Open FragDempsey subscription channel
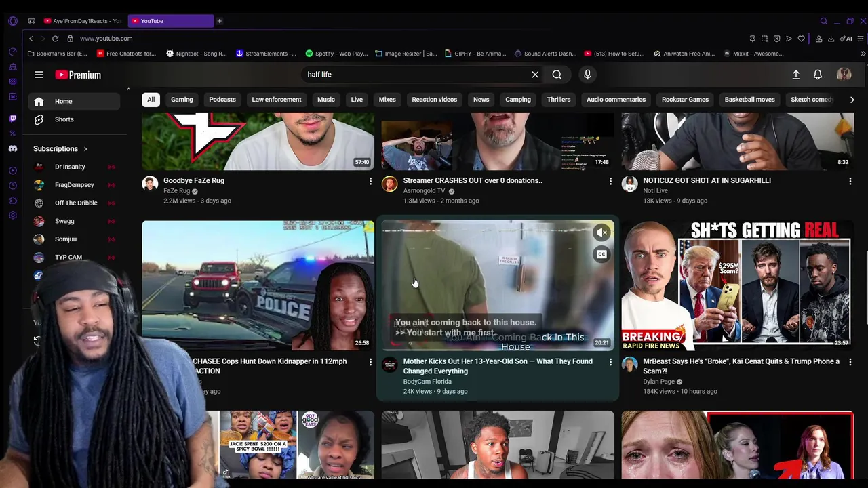Viewport: 868px width, 488px height. tap(75, 185)
